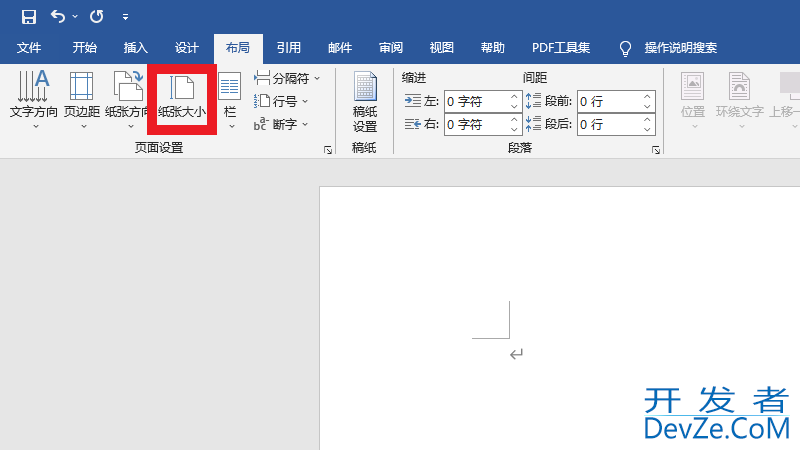
Task: Open the 栏 columns tool
Action: (230, 99)
